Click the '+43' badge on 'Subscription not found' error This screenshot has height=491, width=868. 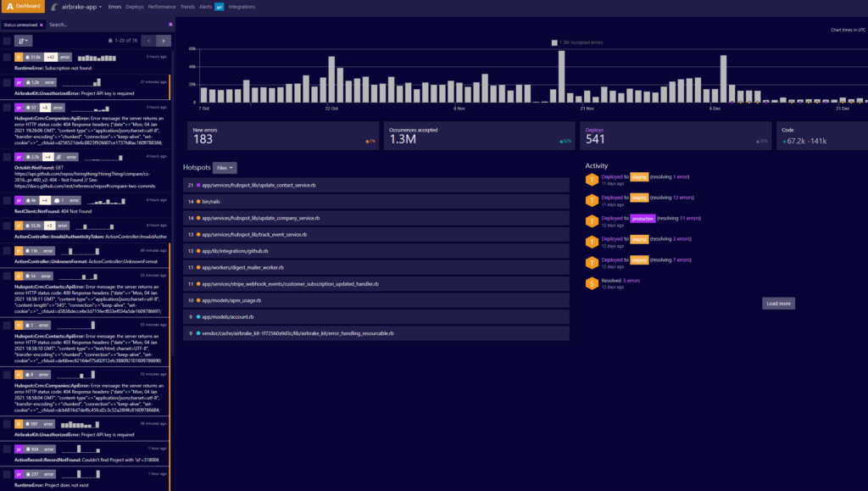[x=50, y=57]
